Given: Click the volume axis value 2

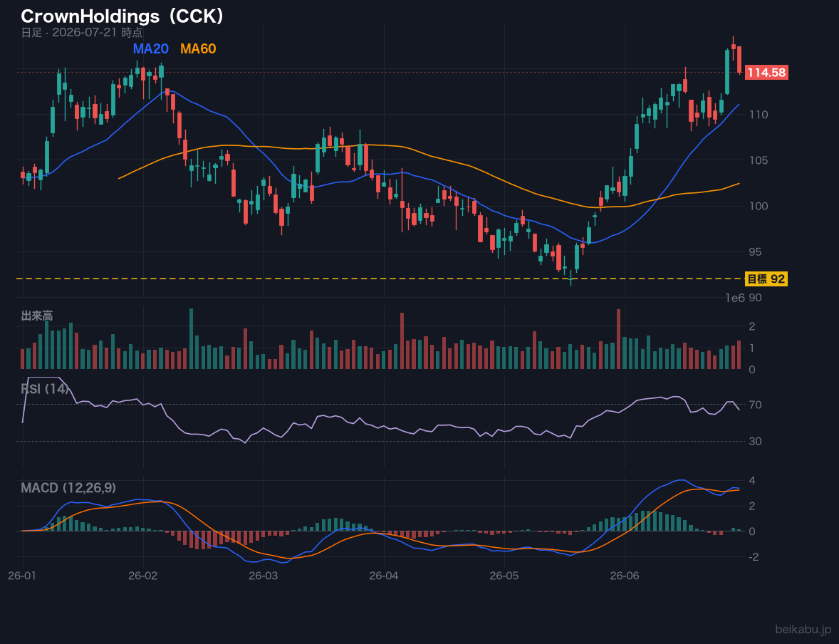Looking at the screenshot, I should pyautogui.click(x=752, y=326).
